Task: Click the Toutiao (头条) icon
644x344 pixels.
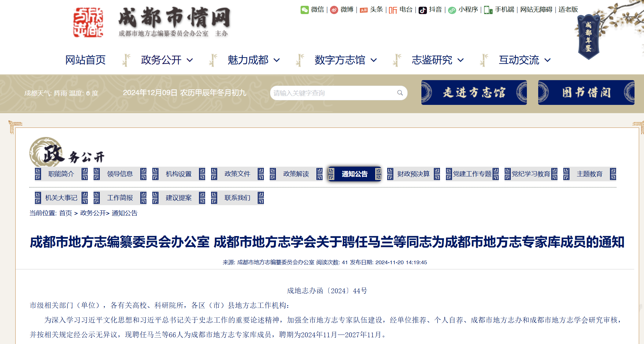Action: (x=364, y=10)
